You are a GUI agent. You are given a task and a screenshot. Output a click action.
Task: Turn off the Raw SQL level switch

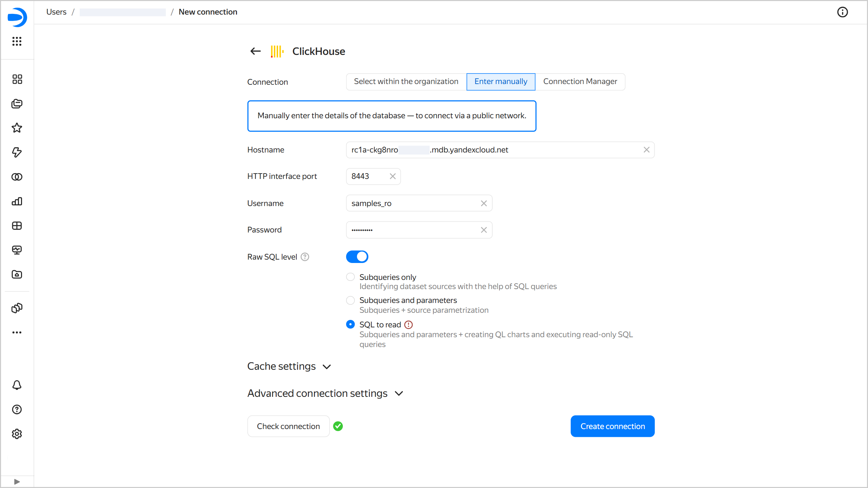[357, 257]
